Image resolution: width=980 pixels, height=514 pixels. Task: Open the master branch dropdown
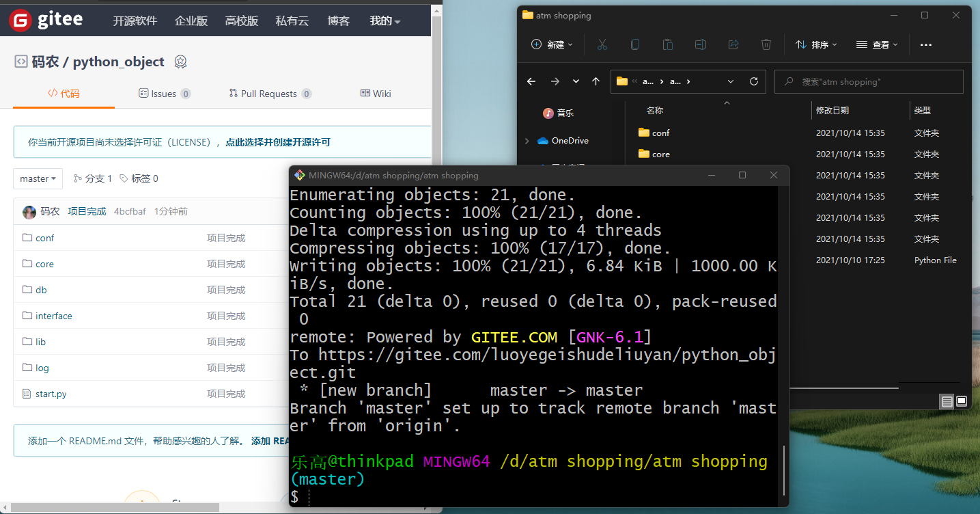point(38,178)
